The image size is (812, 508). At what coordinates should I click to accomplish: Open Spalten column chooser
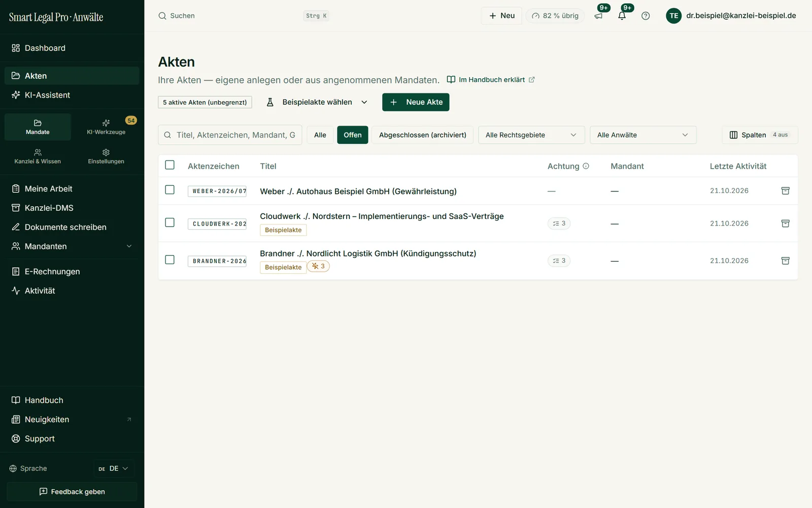pos(760,135)
